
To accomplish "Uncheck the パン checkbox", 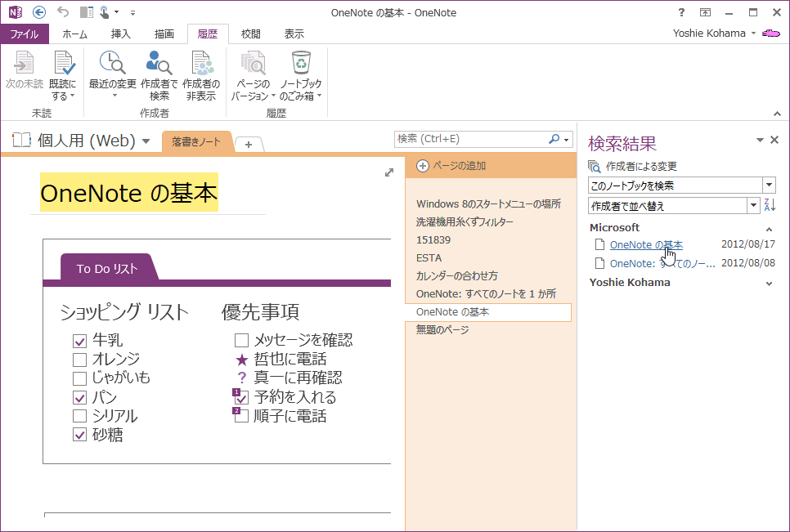I will tap(79, 398).
